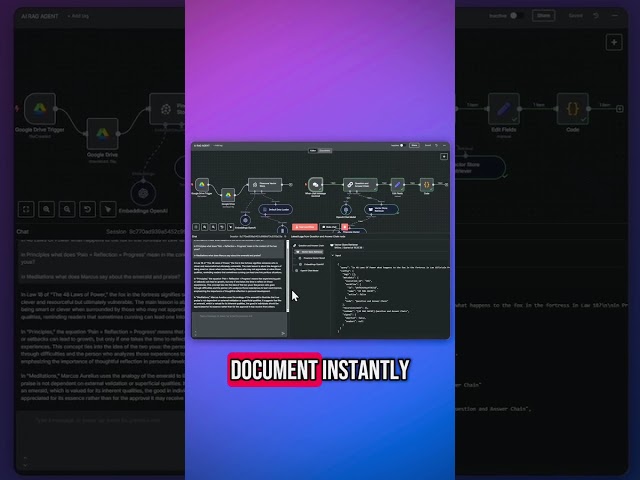Click the Law 18 answer paragraph in center window chat
640x480 pixels.
click(239, 268)
